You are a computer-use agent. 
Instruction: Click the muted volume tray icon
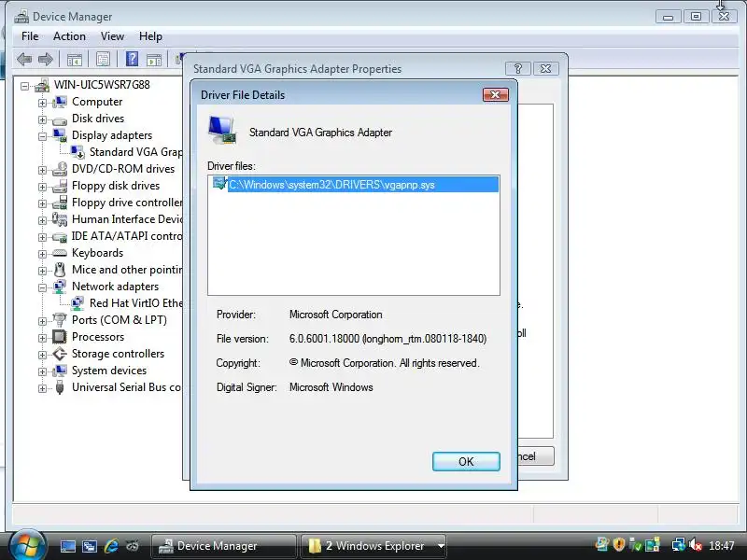696,544
